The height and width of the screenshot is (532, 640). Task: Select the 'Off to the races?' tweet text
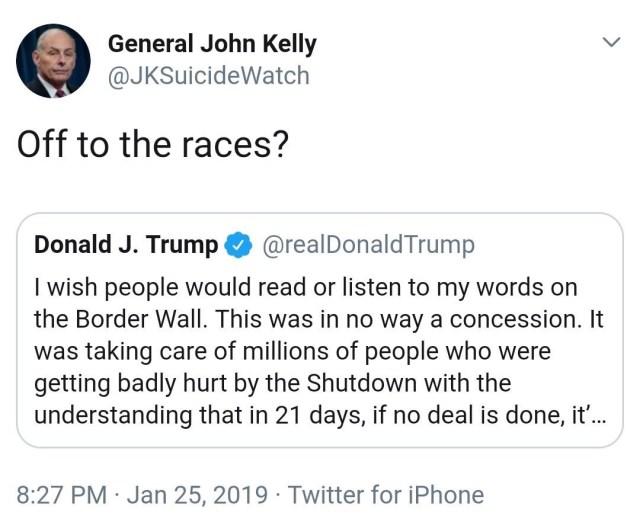tap(153, 146)
